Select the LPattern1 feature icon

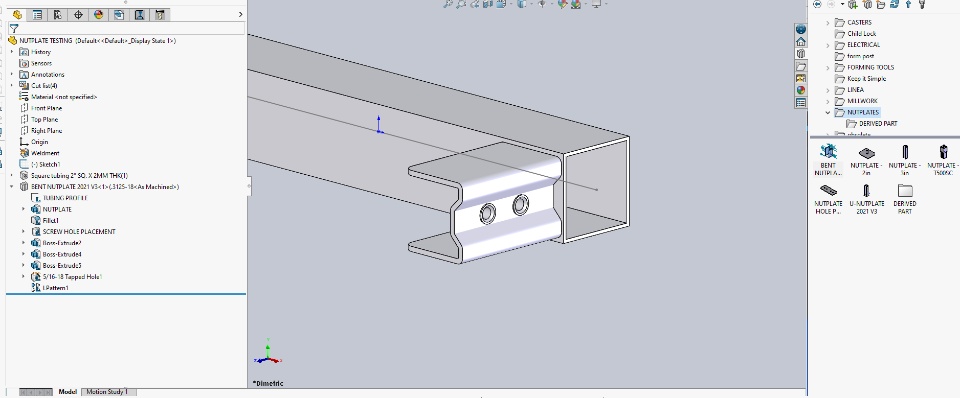(x=36, y=288)
